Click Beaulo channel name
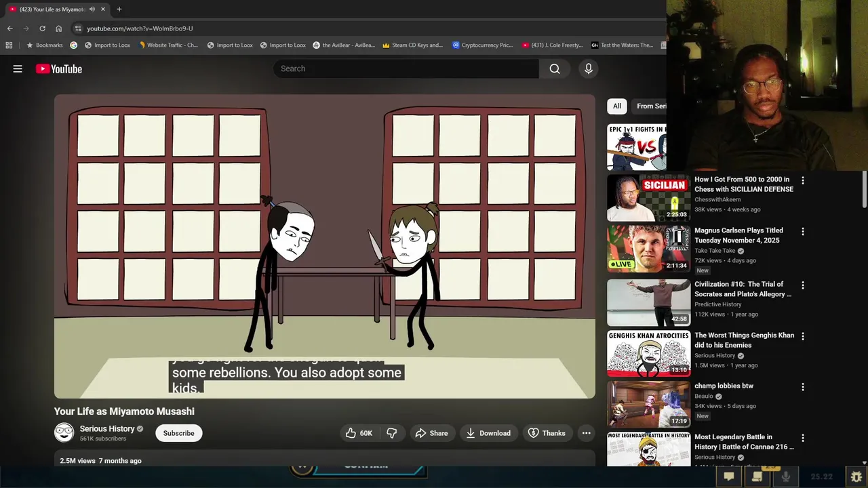 pos(704,396)
